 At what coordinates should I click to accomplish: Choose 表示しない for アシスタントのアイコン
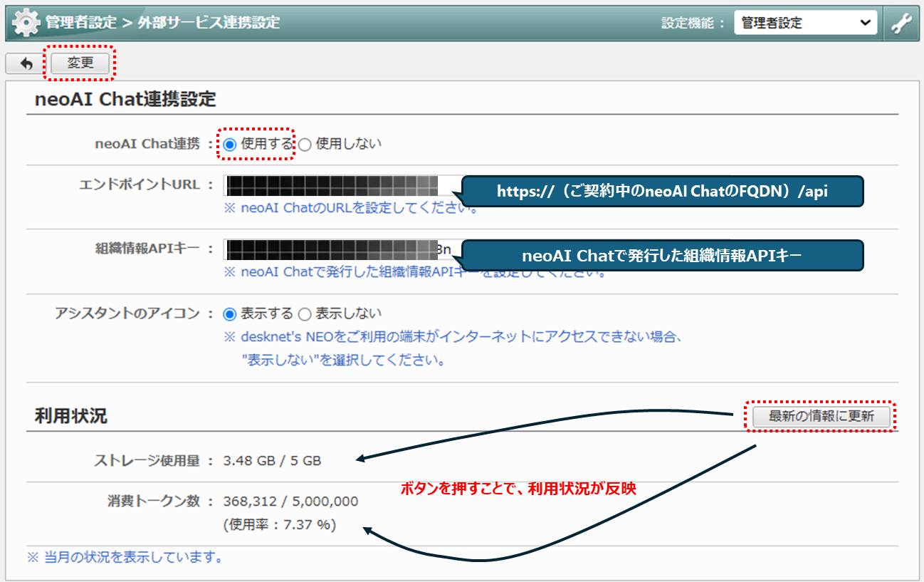(305, 313)
